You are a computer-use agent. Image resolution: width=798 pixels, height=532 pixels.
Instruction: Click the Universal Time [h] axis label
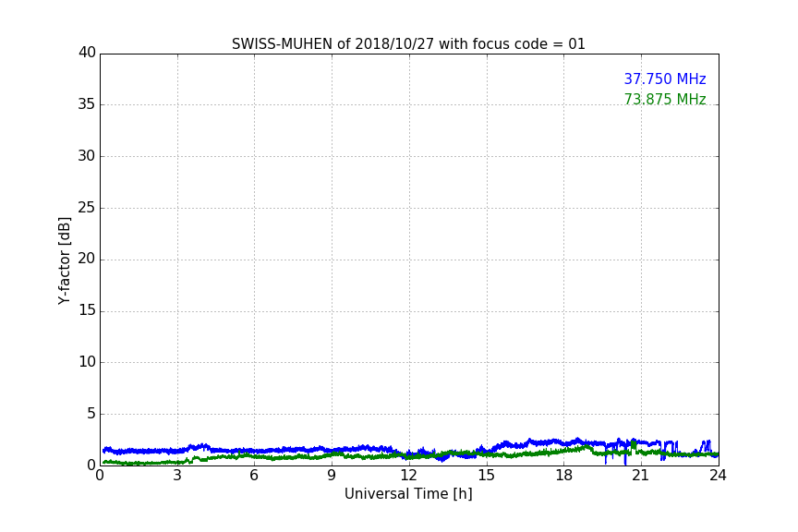408,494
